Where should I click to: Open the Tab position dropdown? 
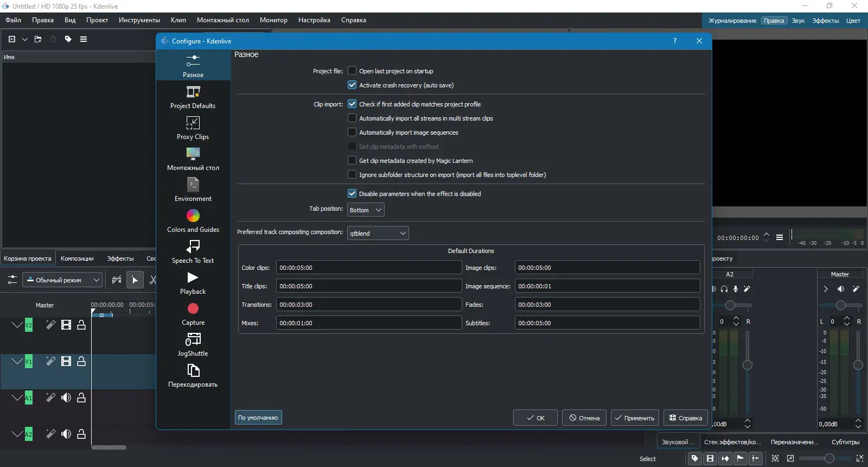point(366,210)
